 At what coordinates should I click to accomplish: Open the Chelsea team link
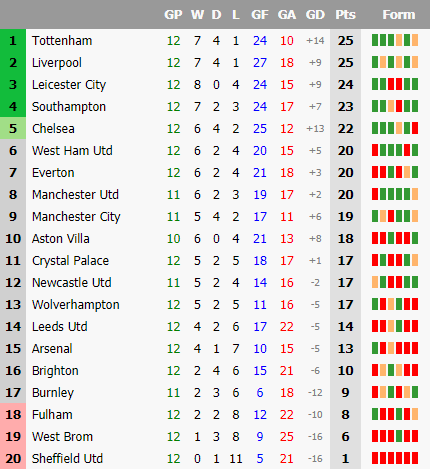point(53,129)
